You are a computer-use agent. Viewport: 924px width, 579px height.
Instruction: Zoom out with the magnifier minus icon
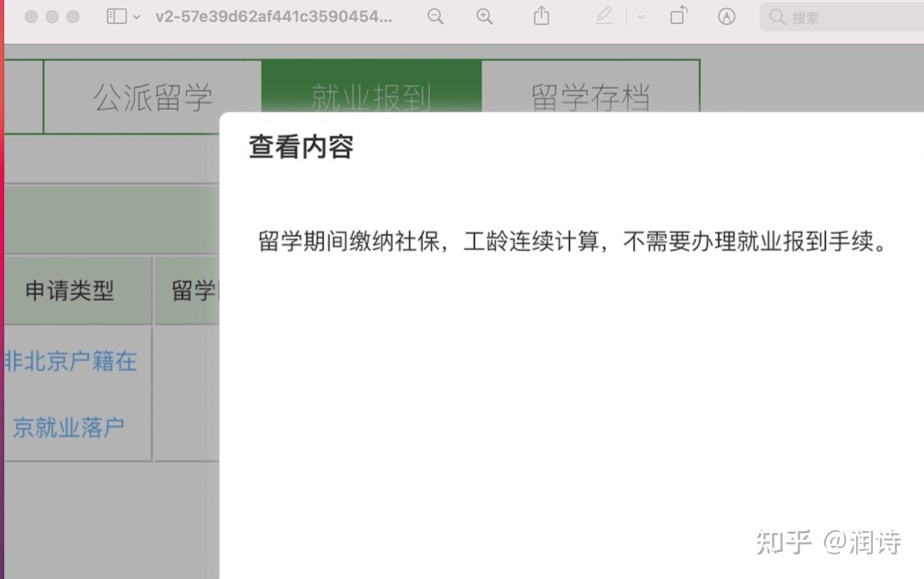435,17
